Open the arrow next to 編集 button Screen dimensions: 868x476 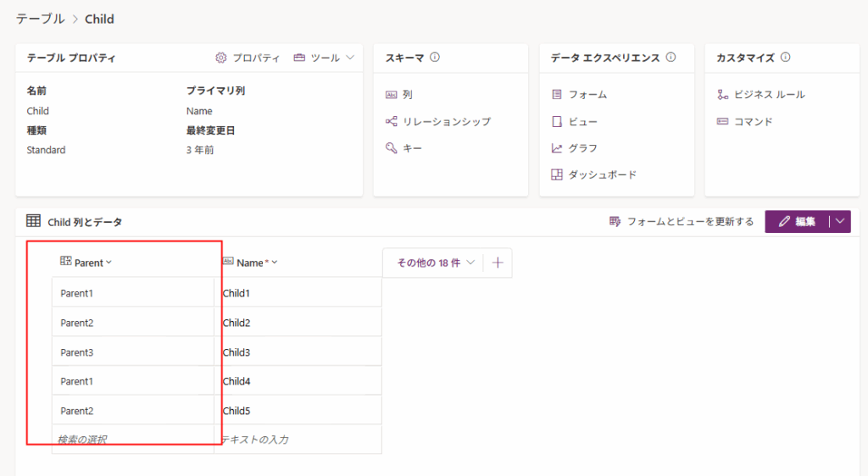coord(839,222)
